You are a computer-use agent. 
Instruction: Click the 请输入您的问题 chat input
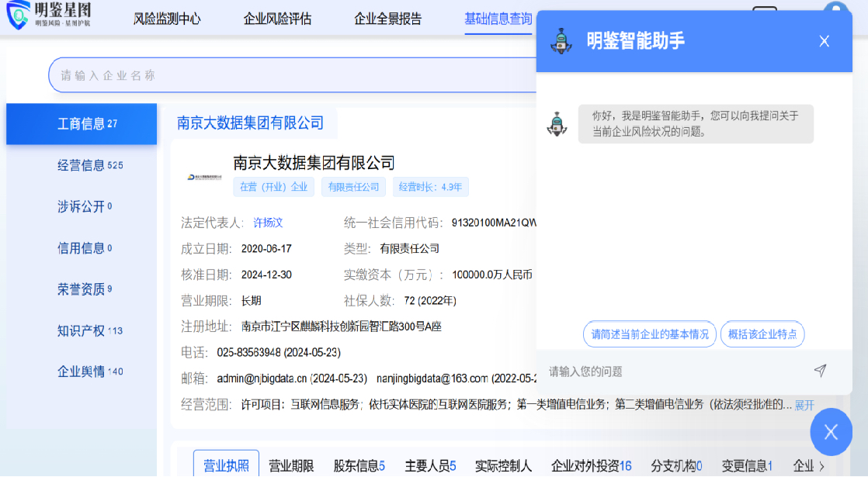pos(675,372)
